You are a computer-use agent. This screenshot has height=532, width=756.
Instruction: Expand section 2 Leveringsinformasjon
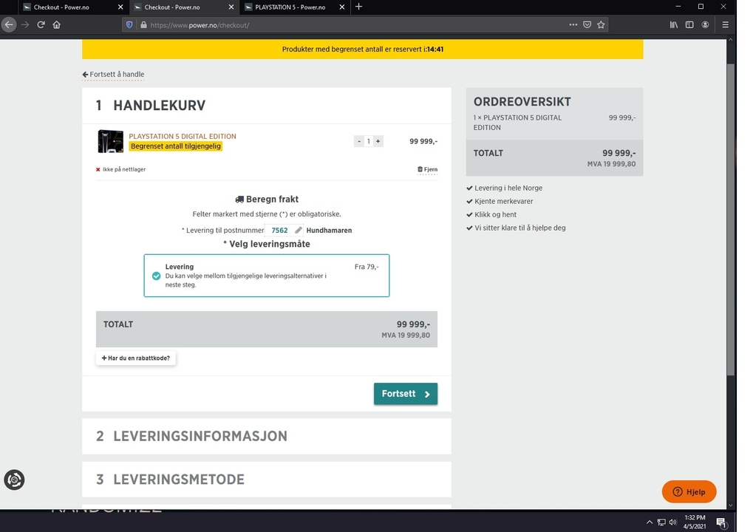coord(267,436)
